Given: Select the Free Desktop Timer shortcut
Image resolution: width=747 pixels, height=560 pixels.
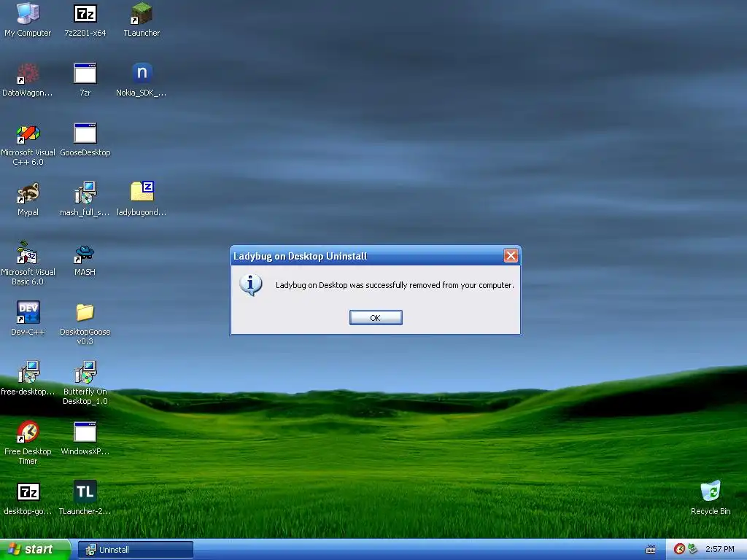Looking at the screenshot, I should tap(28, 432).
